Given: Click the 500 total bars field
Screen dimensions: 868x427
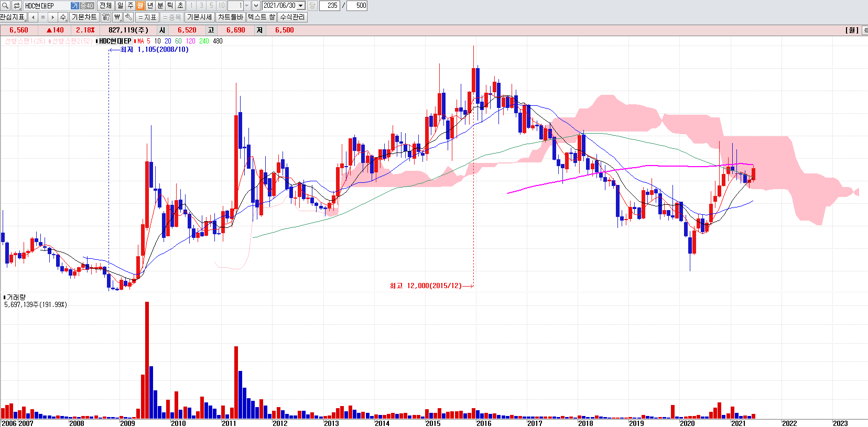Looking at the screenshot, I should (357, 6).
